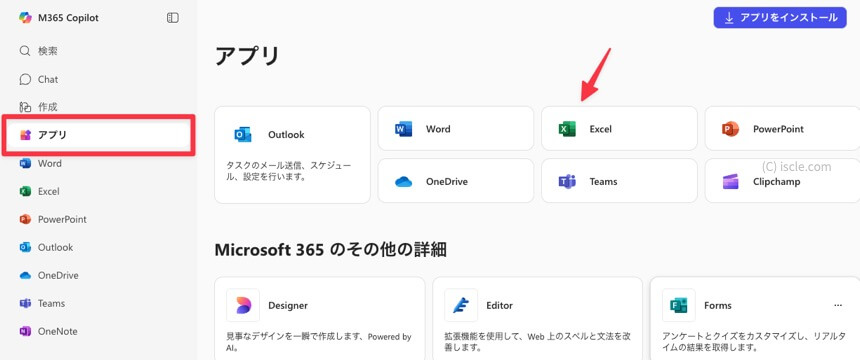
Task: Open the Clipchamp tile label
Action: [x=777, y=182]
